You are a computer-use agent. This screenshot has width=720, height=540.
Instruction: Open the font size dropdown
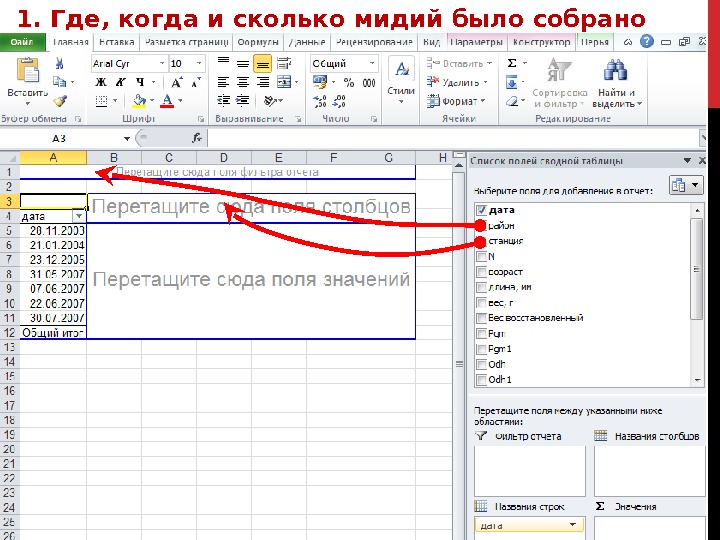199,63
